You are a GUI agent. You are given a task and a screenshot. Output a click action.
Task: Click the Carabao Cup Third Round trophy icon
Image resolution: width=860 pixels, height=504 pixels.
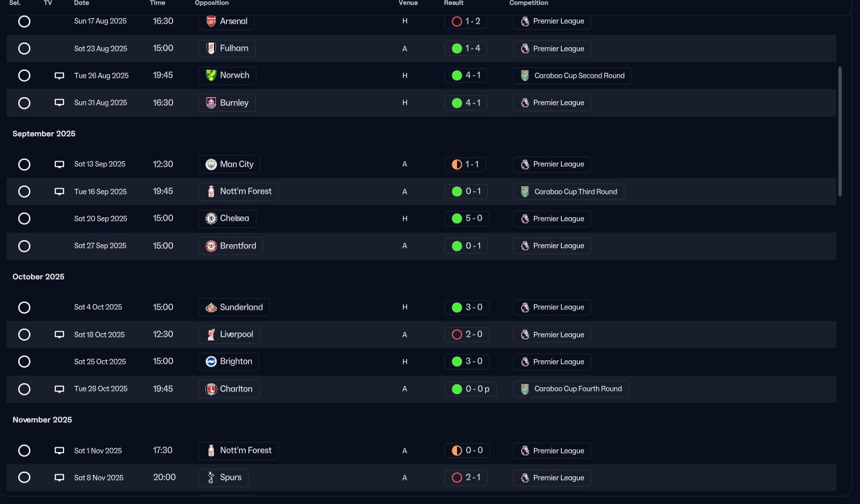pyautogui.click(x=525, y=192)
